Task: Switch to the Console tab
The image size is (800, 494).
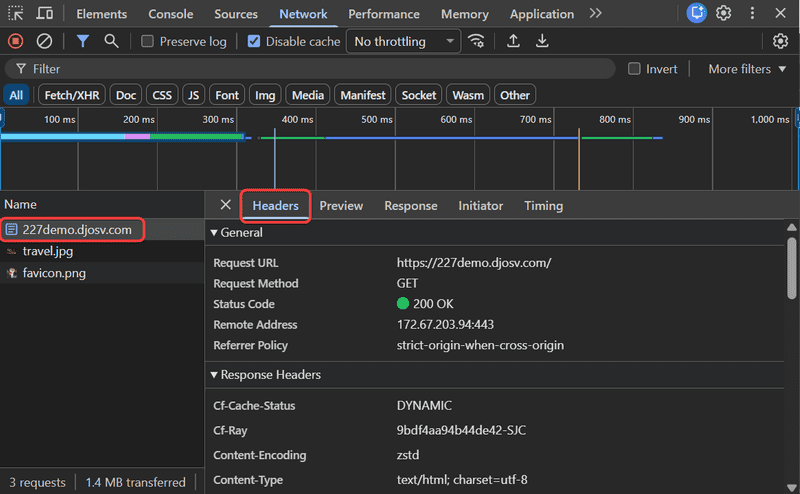Action: coord(171,14)
